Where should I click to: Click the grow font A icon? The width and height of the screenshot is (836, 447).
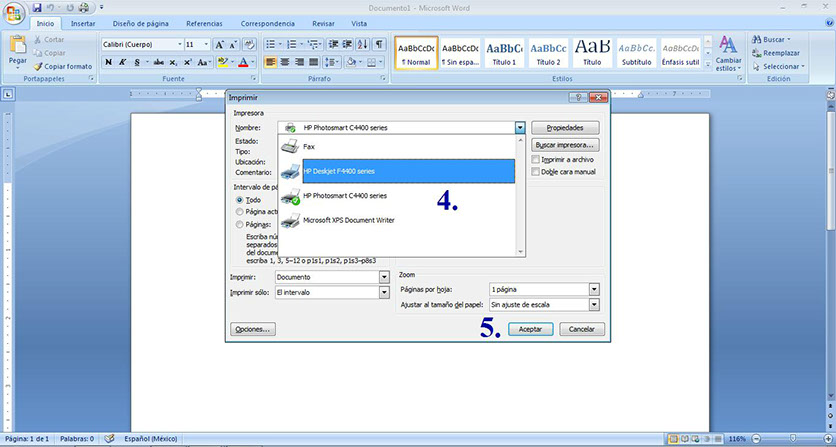[x=219, y=44]
